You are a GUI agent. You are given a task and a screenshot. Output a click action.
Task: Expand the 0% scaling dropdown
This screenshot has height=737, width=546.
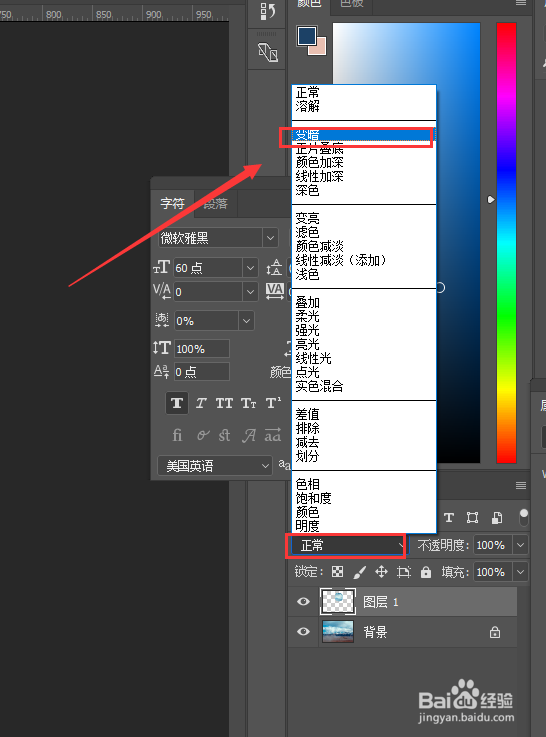(246, 321)
